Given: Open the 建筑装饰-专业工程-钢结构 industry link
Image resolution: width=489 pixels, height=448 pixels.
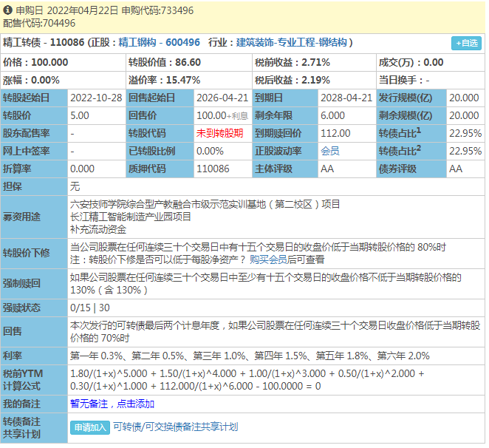Looking at the screenshot, I should click(291, 42).
